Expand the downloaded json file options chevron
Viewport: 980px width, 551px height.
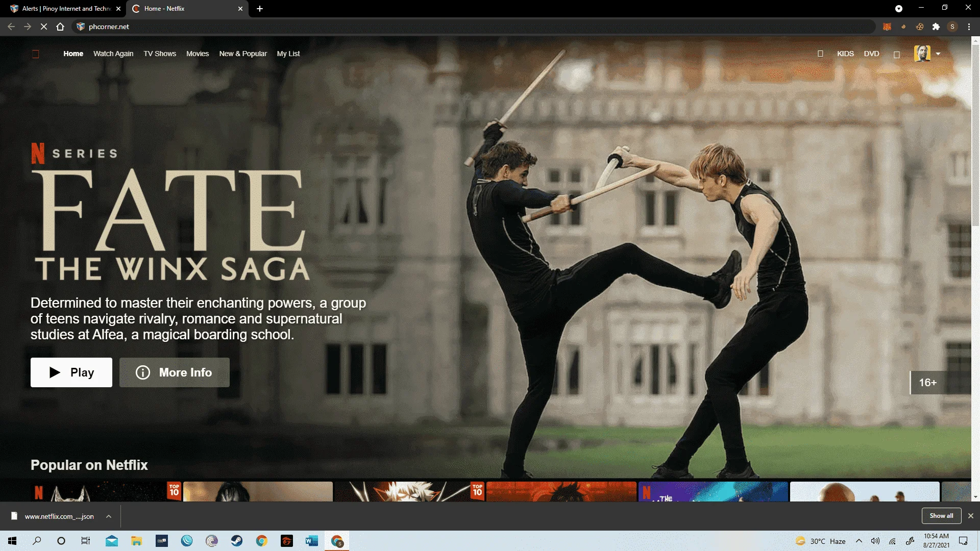[x=109, y=516]
